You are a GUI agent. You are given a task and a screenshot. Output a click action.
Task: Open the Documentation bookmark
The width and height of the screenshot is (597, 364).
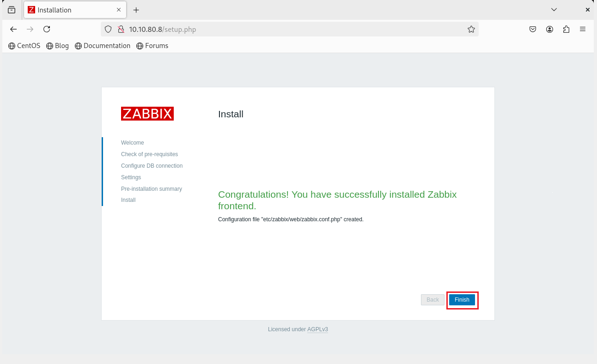point(103,46)
